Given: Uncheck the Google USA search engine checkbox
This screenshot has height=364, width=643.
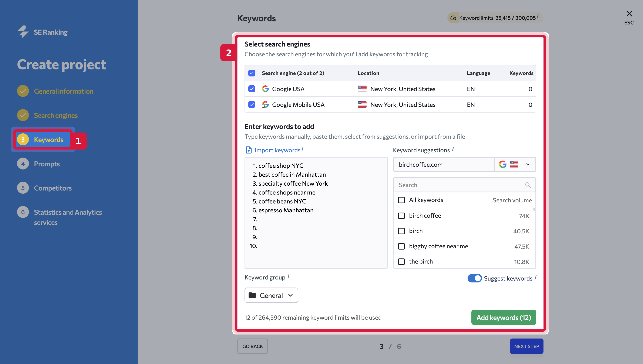Looking at the screenshot, I should tap(252, 89).
